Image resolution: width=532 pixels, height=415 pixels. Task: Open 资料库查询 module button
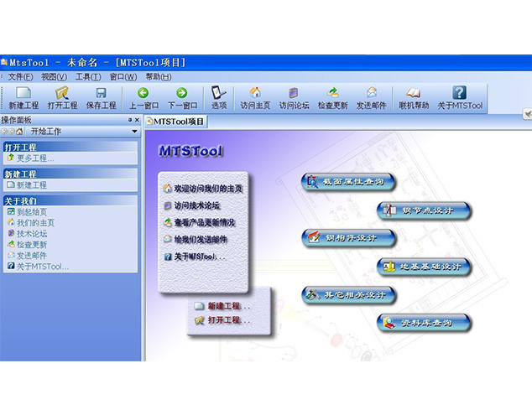click(x=424, y=323)
